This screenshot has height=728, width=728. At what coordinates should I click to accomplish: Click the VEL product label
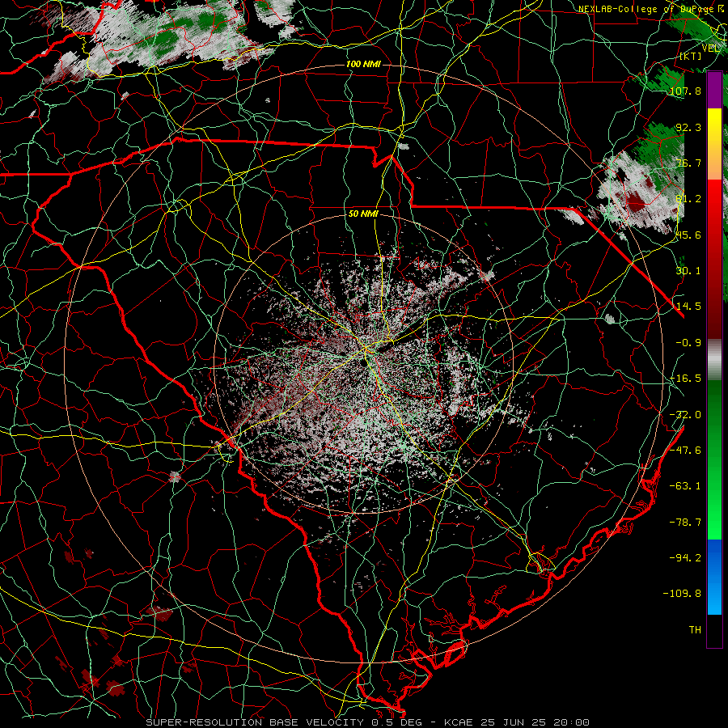[710, 48]
